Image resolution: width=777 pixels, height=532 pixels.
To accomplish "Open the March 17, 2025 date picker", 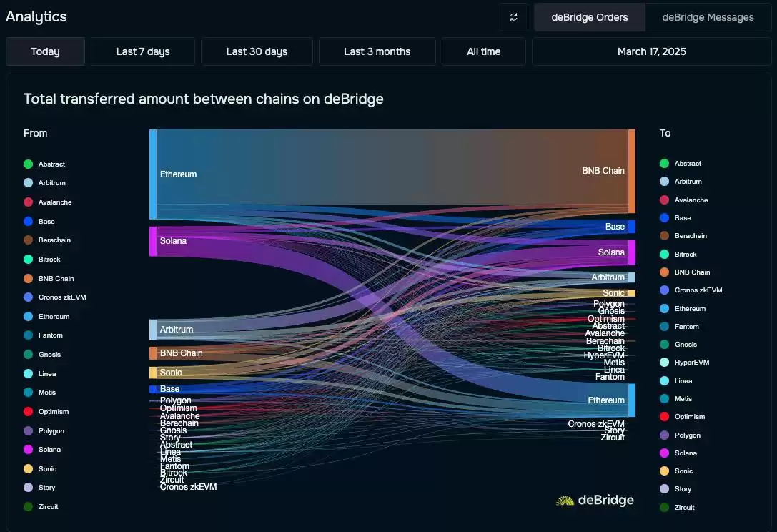I will click(652, 51).
